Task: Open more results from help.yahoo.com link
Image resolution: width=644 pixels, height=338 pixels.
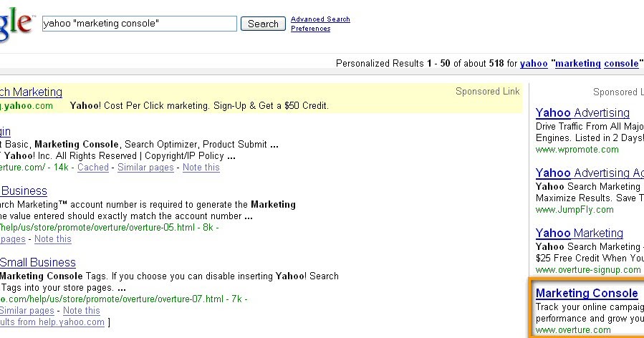Action: 52,322
